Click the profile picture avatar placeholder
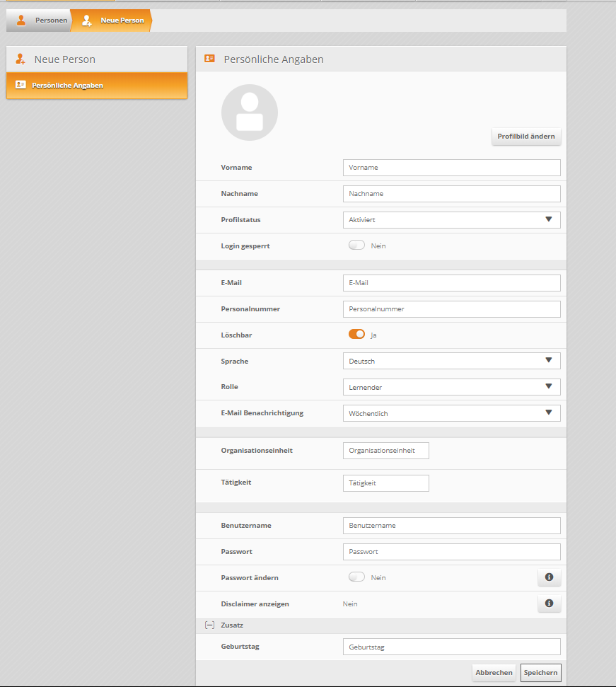The image size is (616, 687). [x=249, y=112]
